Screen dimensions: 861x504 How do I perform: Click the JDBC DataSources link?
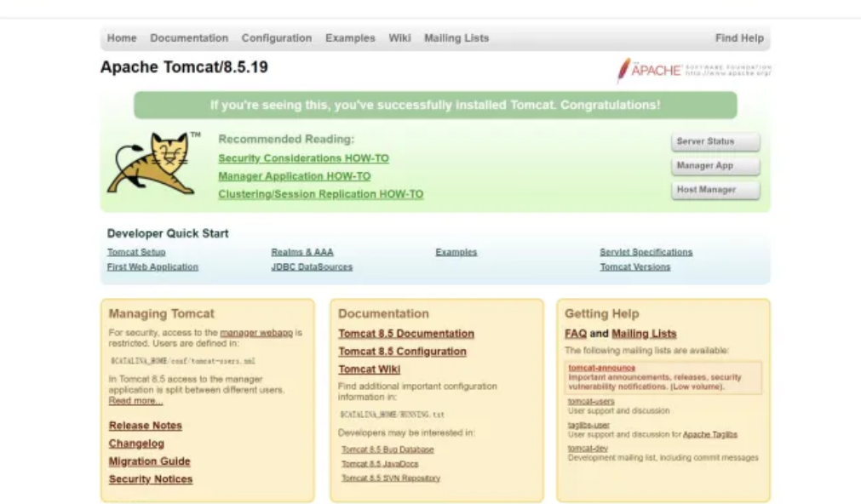312,266
